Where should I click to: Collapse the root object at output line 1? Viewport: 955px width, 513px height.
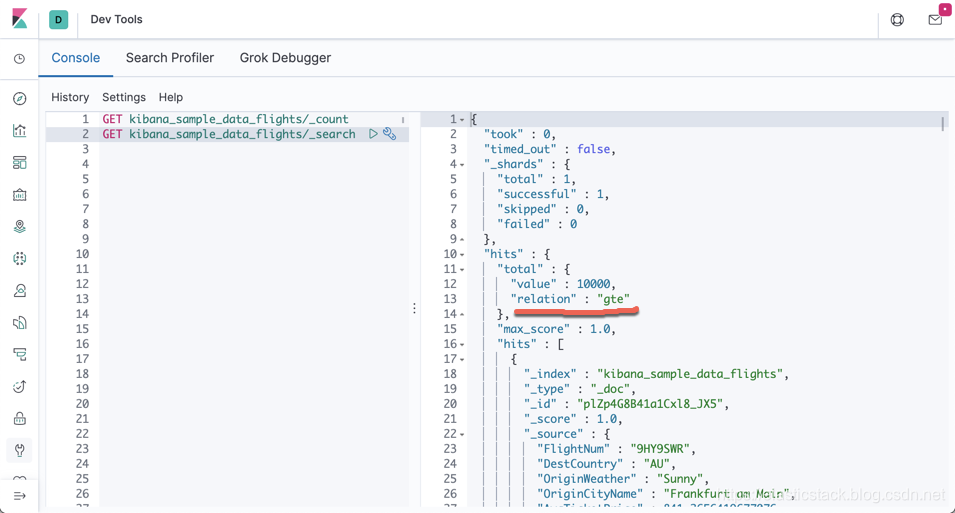(x=462, y=119)
